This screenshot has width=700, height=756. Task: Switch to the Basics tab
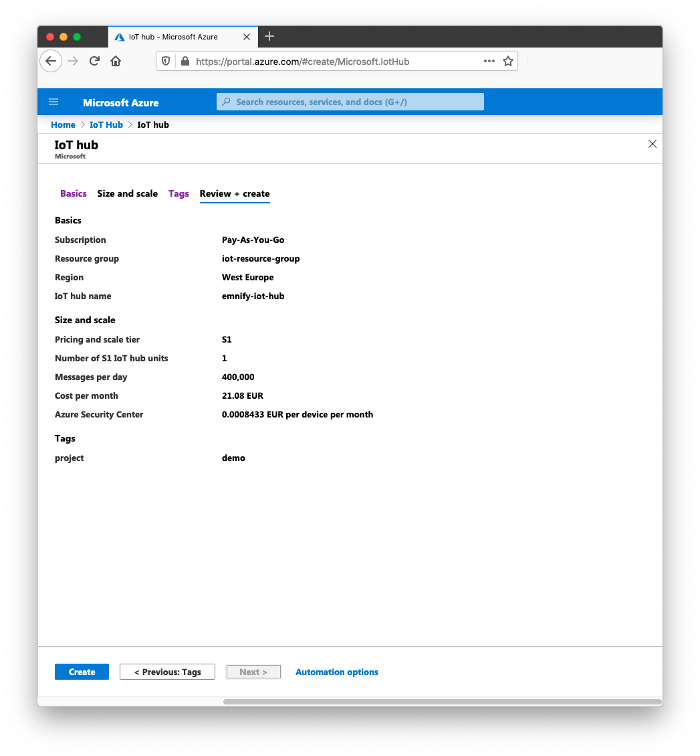[x=74, y=193]
